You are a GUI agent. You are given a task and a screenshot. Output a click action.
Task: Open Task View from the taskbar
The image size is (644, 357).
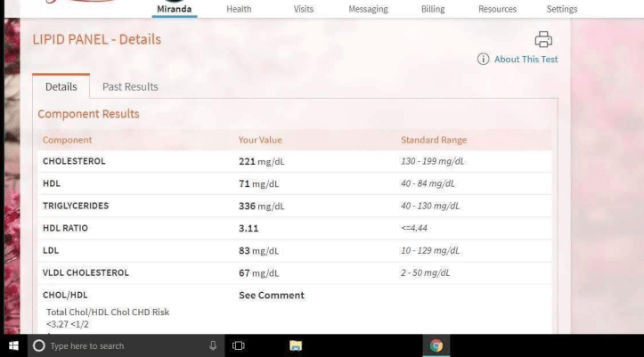238,345
